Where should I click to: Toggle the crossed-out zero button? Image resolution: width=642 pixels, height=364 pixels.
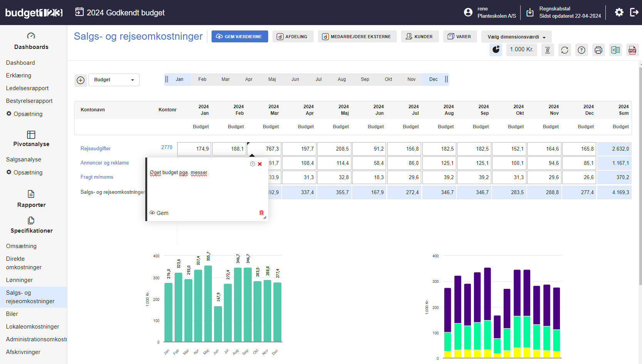(x=548, y=50)
